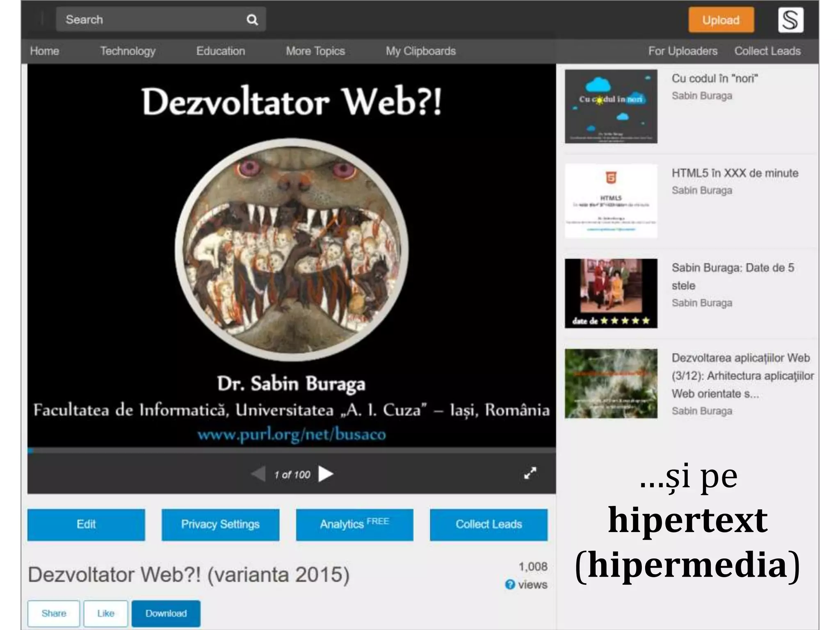Go to previous slide arrow

[258, 474]
